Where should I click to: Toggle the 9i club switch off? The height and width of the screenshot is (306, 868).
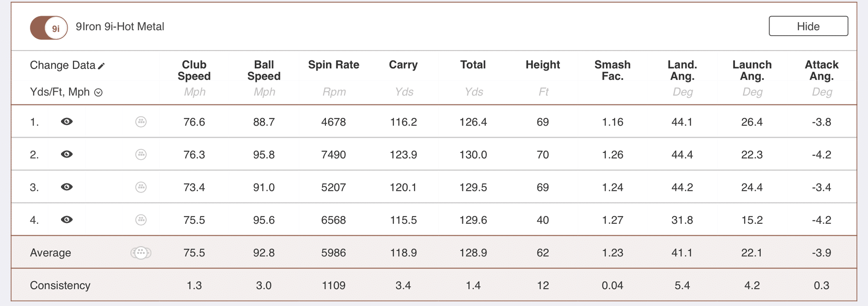click(x=49, y=28)
